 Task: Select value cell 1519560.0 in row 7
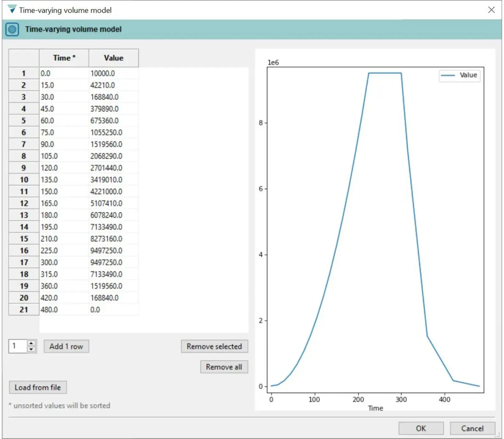pos(114,144)
